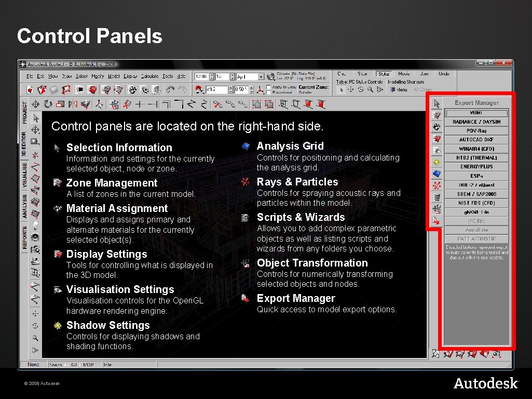Select the Outside option near Current Zone

[x=305, y=93]
